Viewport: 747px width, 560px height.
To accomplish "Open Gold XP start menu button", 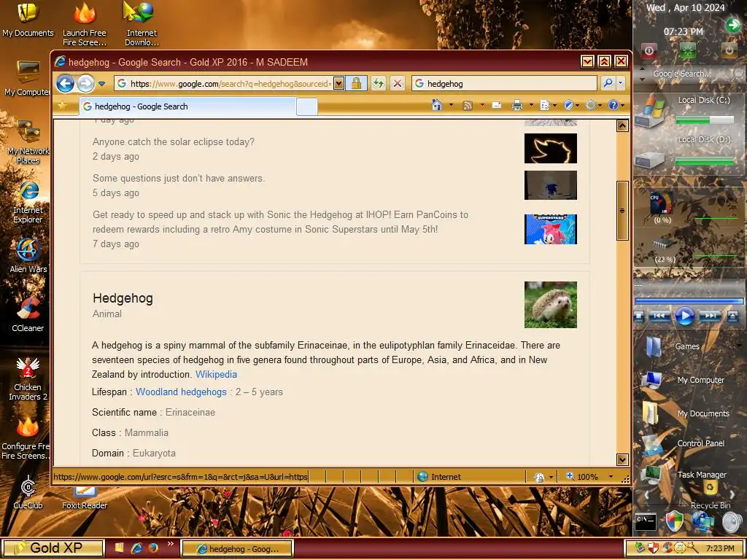I will [x=53, y=548].
